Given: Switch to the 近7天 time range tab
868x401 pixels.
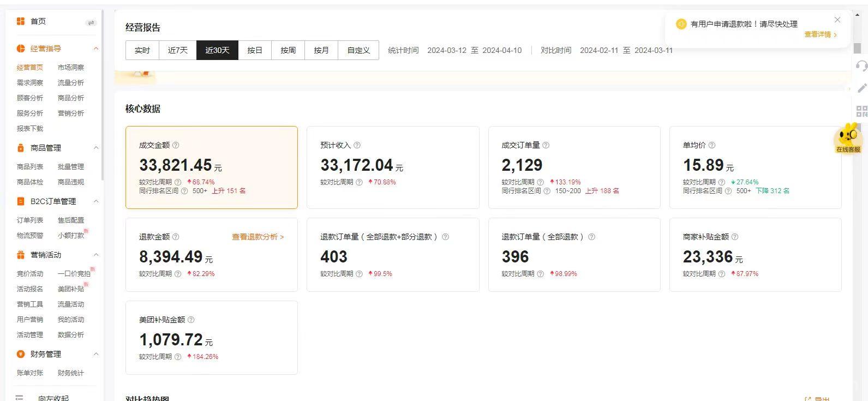Looking at the screenshot, I should pos(177,50).
